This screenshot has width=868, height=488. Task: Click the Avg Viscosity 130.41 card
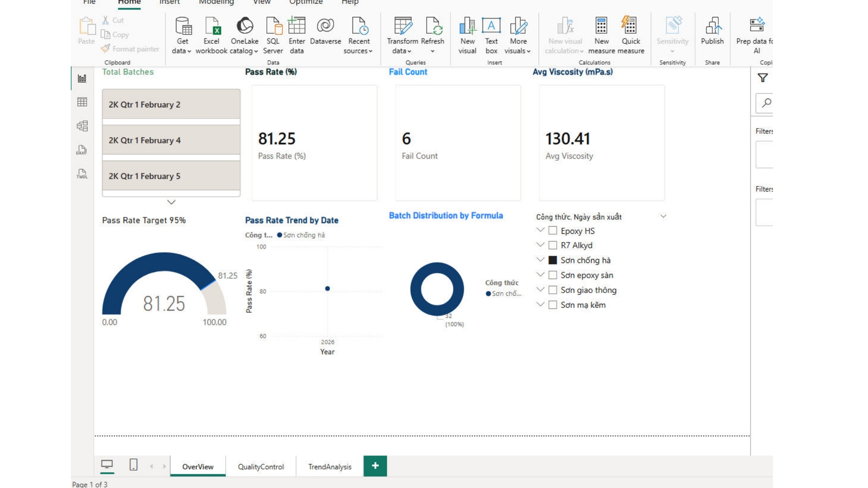[602, 143]
